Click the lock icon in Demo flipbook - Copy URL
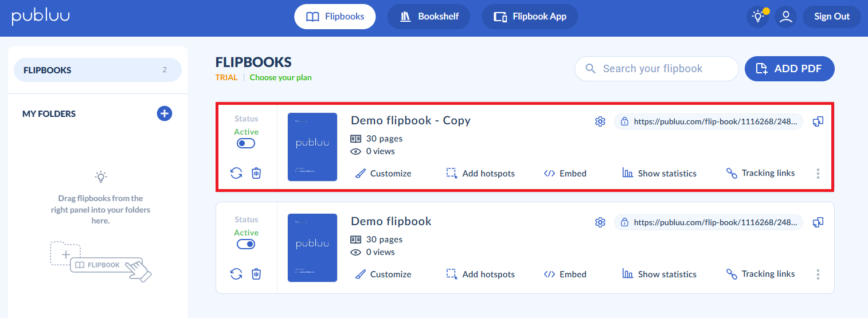 point(624,122)
